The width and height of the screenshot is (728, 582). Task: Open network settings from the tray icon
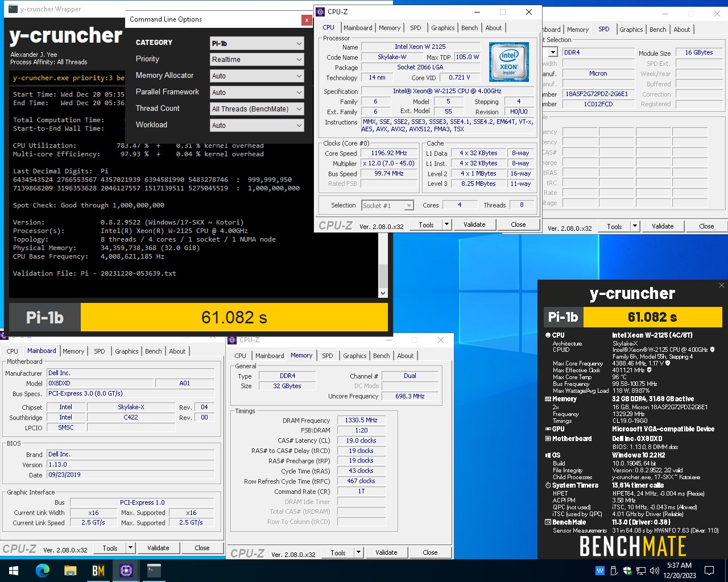click(x=641, y=570)
